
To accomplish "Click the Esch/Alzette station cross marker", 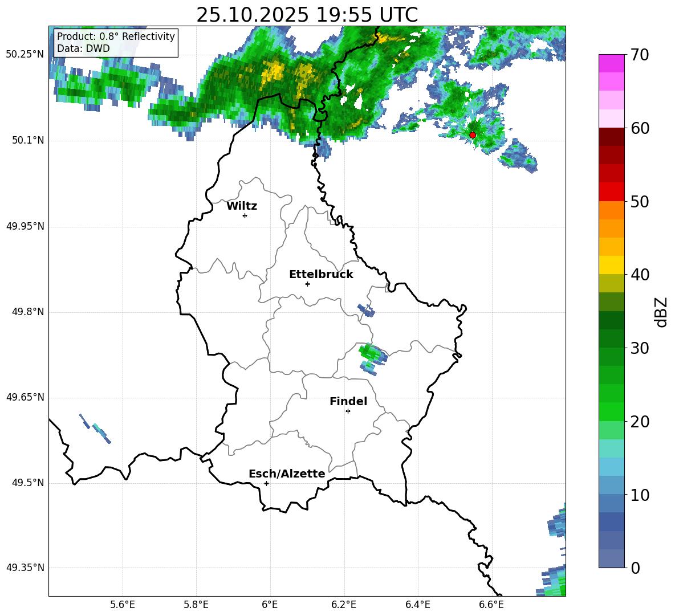I will click(266, 483).
